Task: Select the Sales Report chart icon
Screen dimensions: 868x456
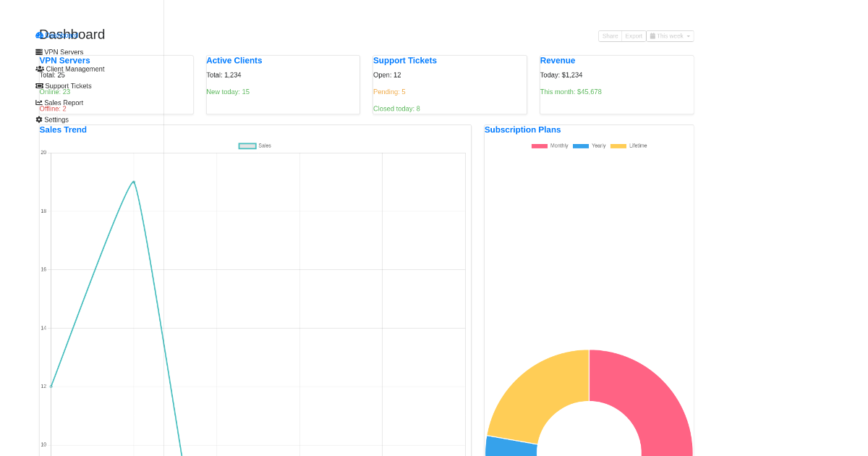Action: (x=39, y=102)
